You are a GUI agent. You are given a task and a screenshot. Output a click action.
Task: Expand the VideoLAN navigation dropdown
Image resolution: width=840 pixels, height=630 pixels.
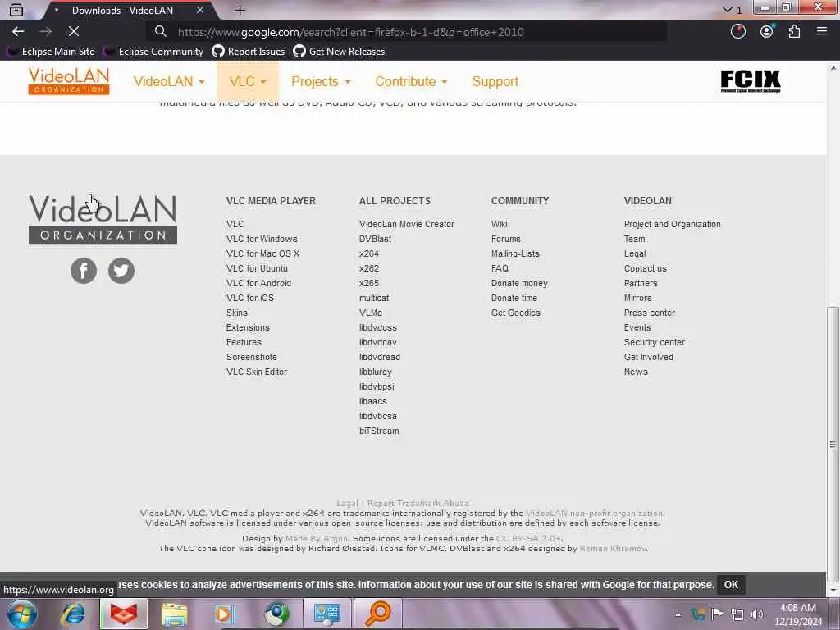pos(169,81)
